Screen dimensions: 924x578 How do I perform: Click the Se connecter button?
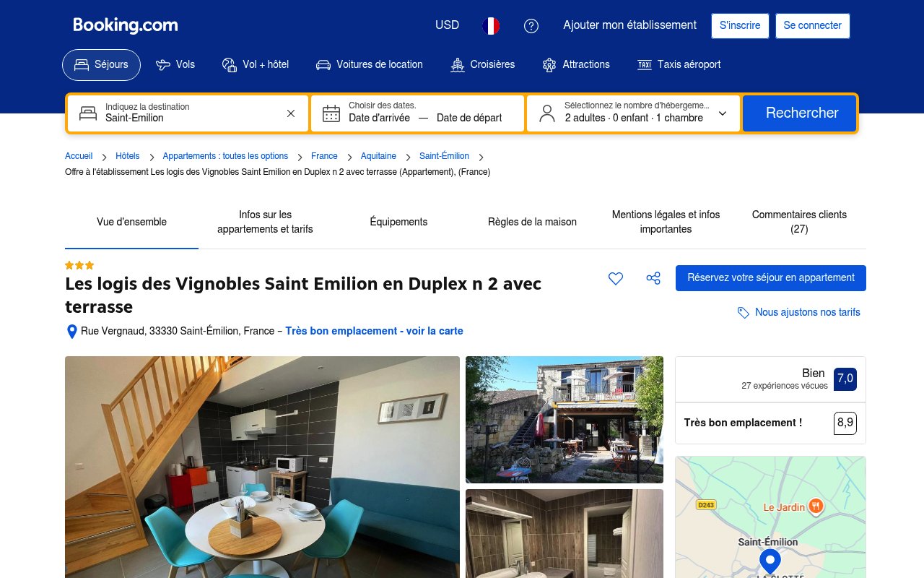[x=812, y=25]
